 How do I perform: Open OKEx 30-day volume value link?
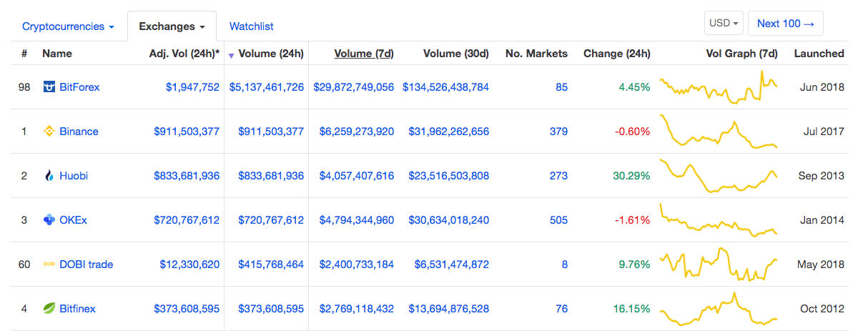click(x=449, y=220)
